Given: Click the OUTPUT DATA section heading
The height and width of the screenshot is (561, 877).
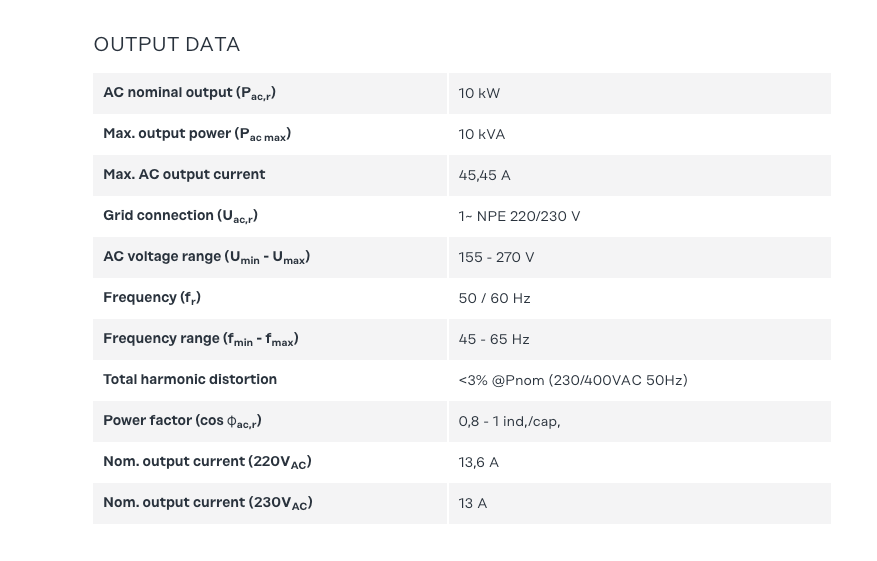Looking at the screenshot, I should point(167,44).
